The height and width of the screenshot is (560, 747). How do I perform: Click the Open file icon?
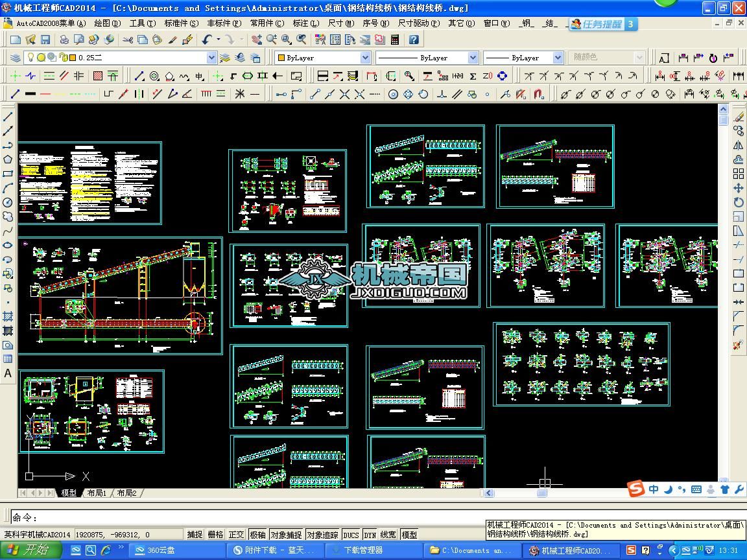click(x=30, y=40)
